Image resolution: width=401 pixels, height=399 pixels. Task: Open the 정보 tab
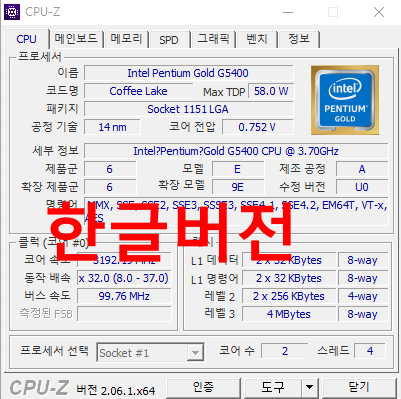299,39
